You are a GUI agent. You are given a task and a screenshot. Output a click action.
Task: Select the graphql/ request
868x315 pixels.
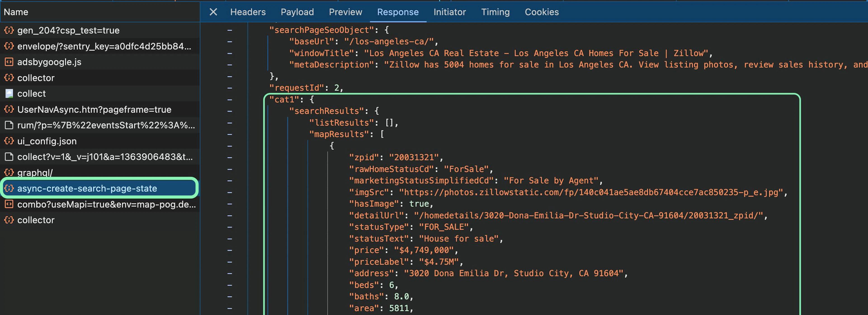tap(100, 173)
